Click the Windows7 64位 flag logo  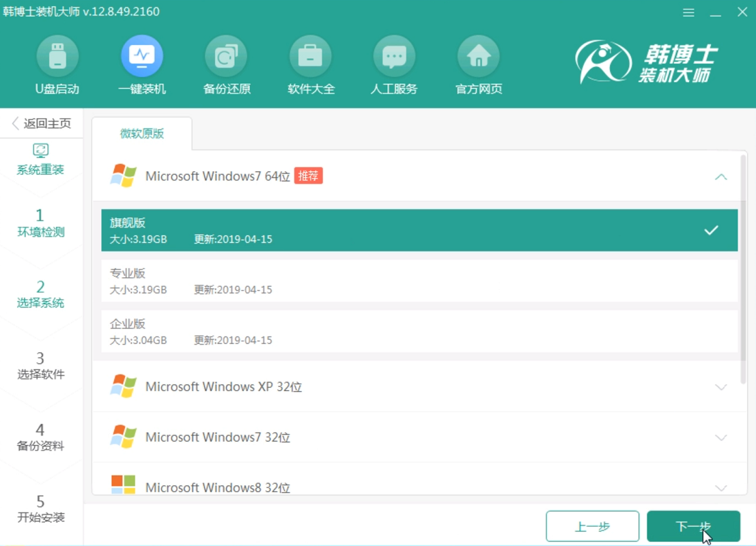click(123, 175)
